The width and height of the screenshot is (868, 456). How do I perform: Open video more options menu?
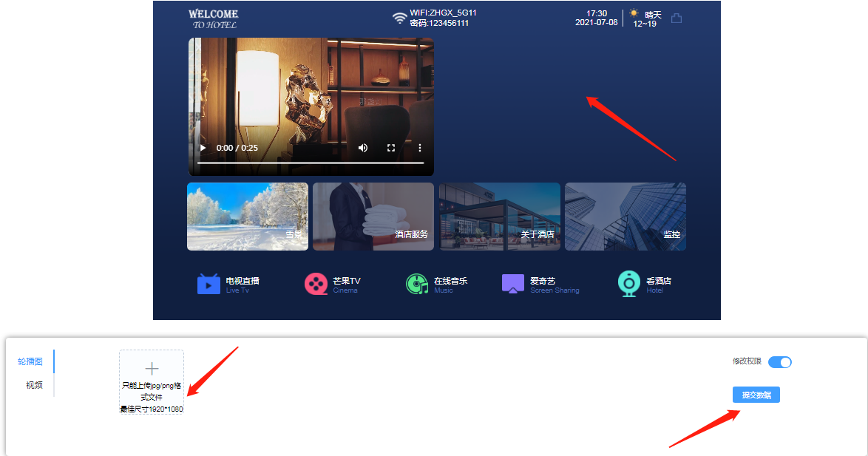tap(419, 148)
